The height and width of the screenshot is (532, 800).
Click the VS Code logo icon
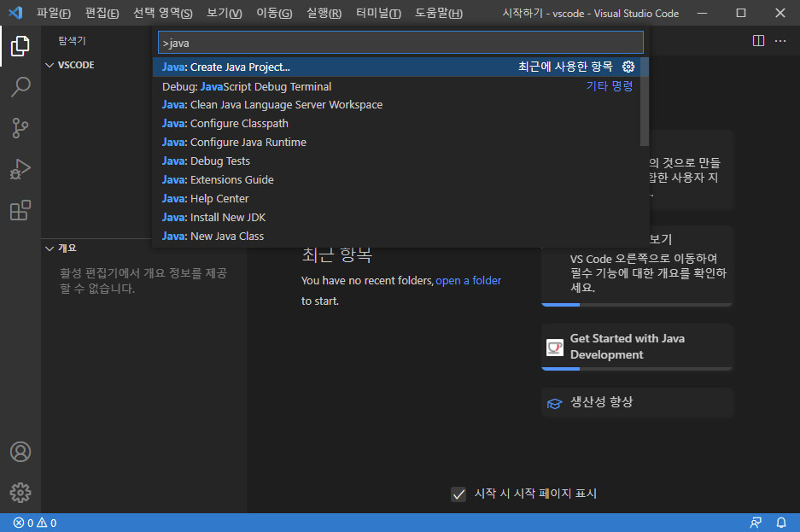[16, 13]
